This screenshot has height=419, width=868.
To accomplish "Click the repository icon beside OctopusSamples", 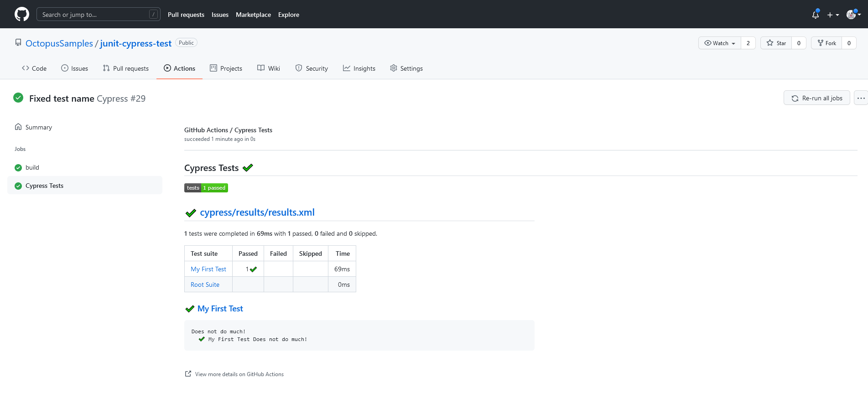I will coord(18,42).
